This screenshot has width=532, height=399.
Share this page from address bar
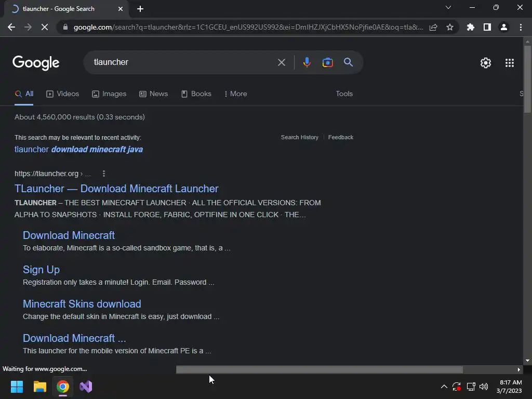pos(433,27)
